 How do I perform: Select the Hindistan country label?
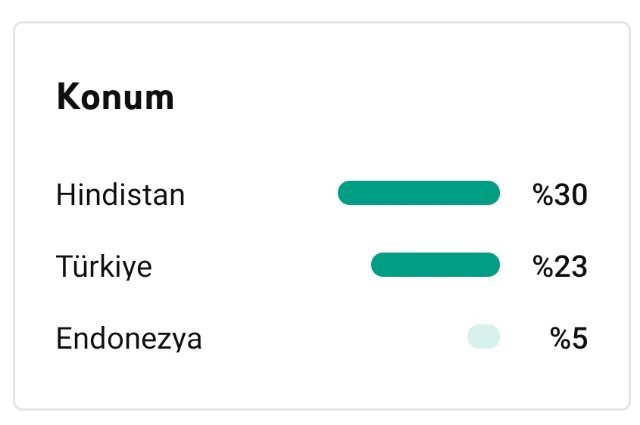120,195
